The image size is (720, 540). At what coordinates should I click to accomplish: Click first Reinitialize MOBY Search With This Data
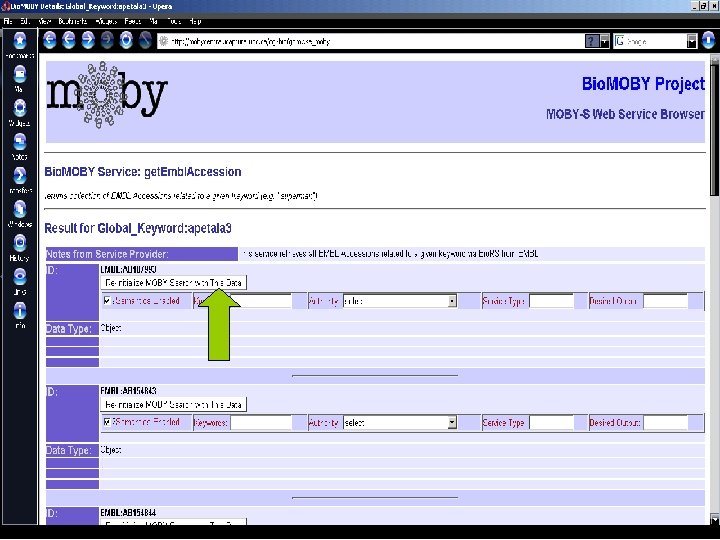(x=174, y=283)
